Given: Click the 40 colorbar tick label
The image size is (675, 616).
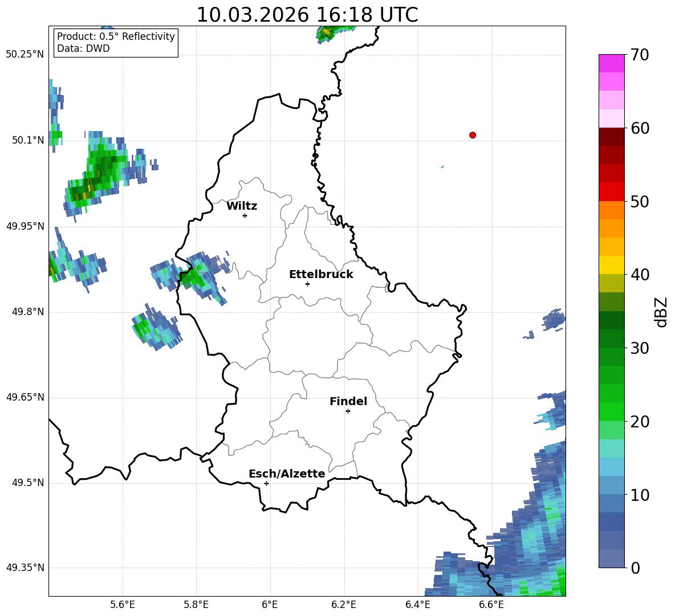Looking at the screenshot, I should pyautogui.click(x=639, y=275).
